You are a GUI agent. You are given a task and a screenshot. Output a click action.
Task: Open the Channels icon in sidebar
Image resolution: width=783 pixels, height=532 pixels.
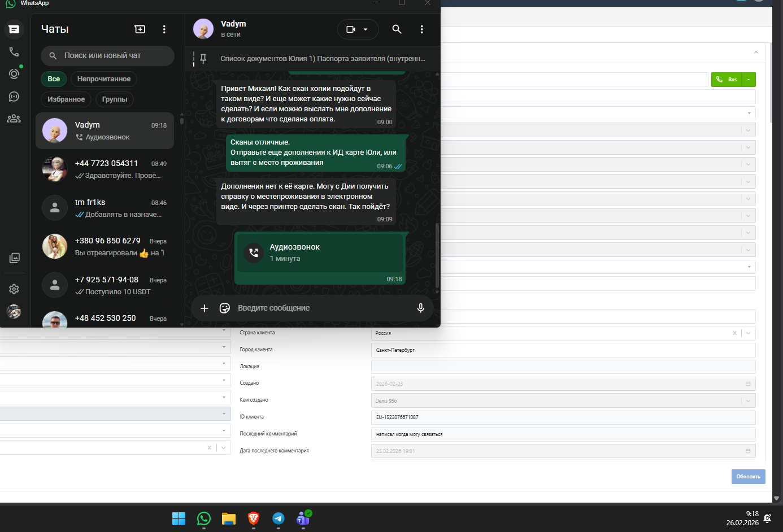click(14, 97)
